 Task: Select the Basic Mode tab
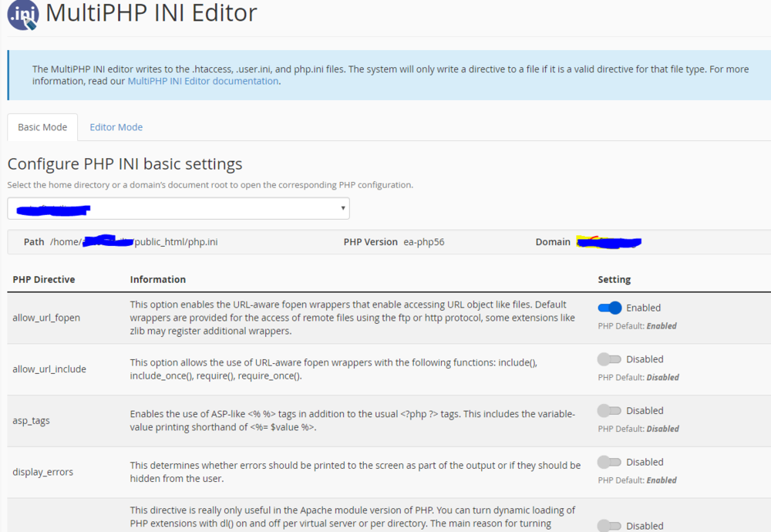pos(42,126)
